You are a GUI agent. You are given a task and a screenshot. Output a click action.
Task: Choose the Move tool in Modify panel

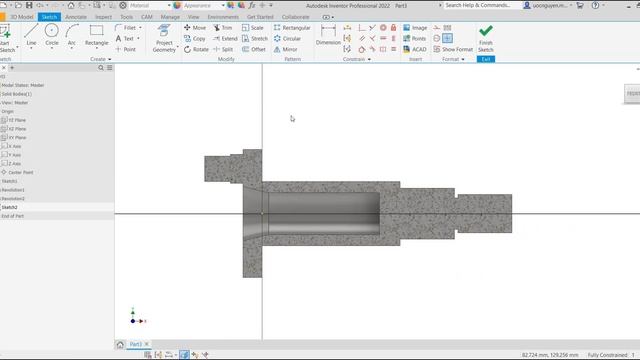tap(195, 28)
